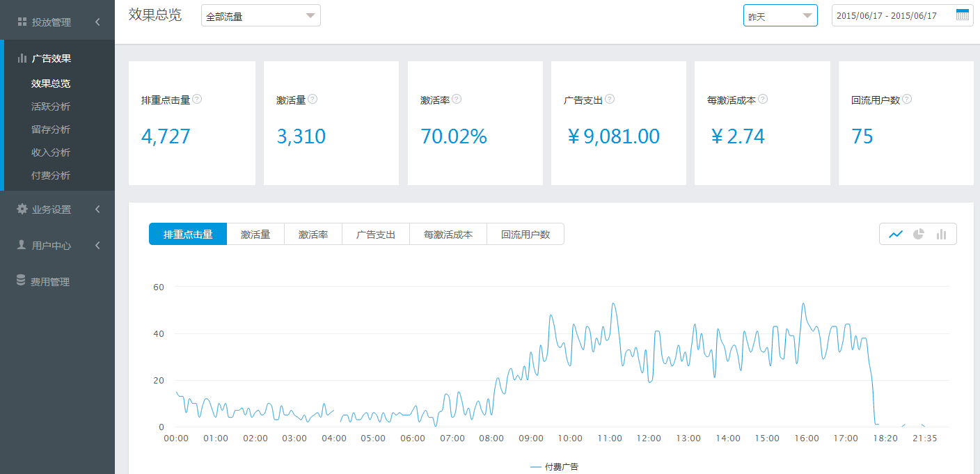Switch to the 激活量 chart tab
Image resolution: width=980 pixels, height=474 pixels.
pyautogui.click(x=255, y=234)
